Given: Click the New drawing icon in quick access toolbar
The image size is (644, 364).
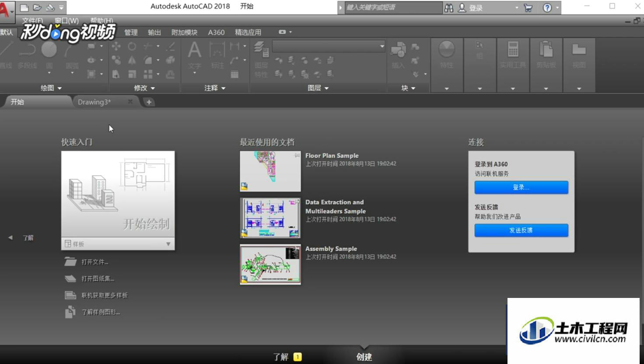Looking at the screenshot, I should (24, 7).
